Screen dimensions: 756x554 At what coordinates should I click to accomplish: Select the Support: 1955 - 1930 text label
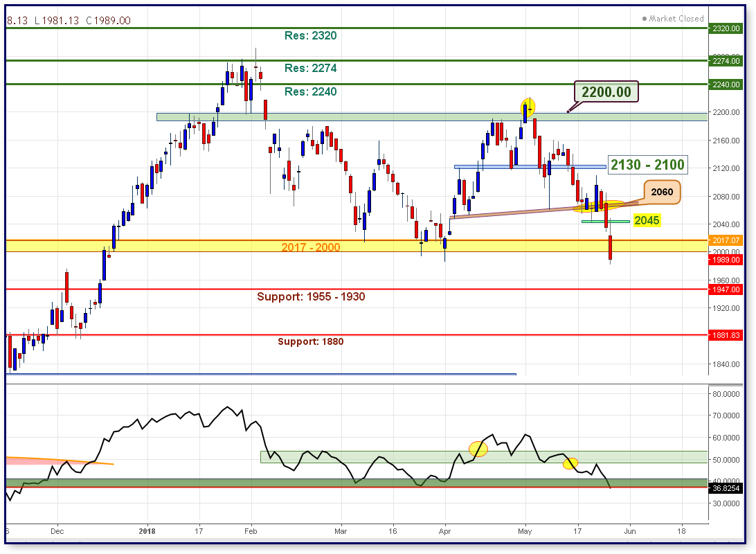coord(313,296)
